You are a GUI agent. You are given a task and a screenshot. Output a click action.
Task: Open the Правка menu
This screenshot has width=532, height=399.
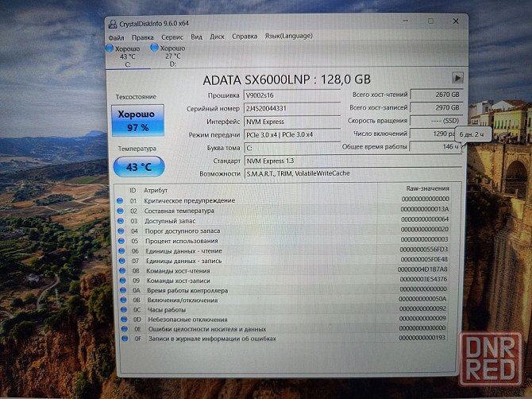coord(142,37)
